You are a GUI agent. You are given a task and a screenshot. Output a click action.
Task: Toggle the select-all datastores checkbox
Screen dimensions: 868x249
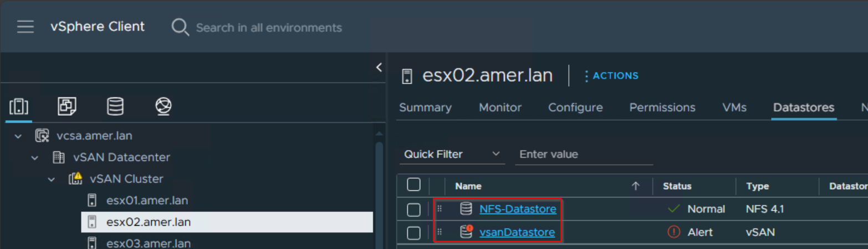(413, 185)
